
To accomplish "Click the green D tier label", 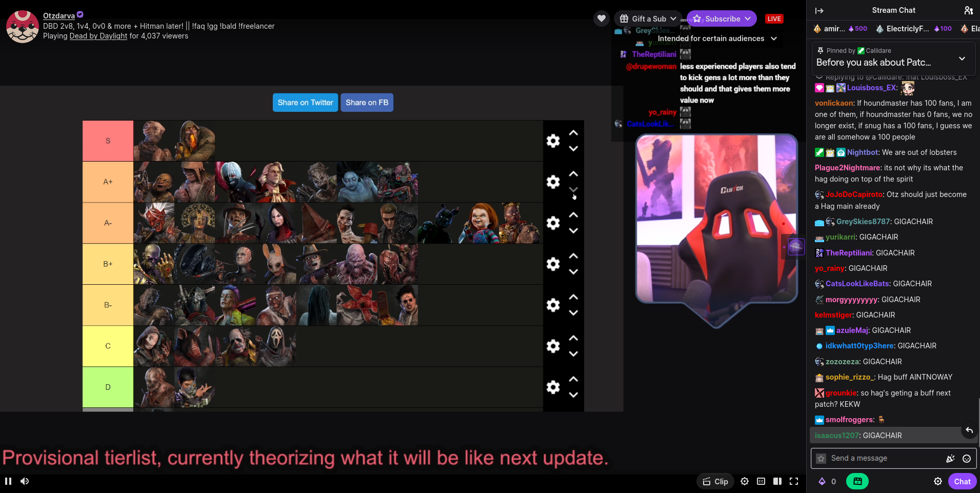I will (108, 387).
